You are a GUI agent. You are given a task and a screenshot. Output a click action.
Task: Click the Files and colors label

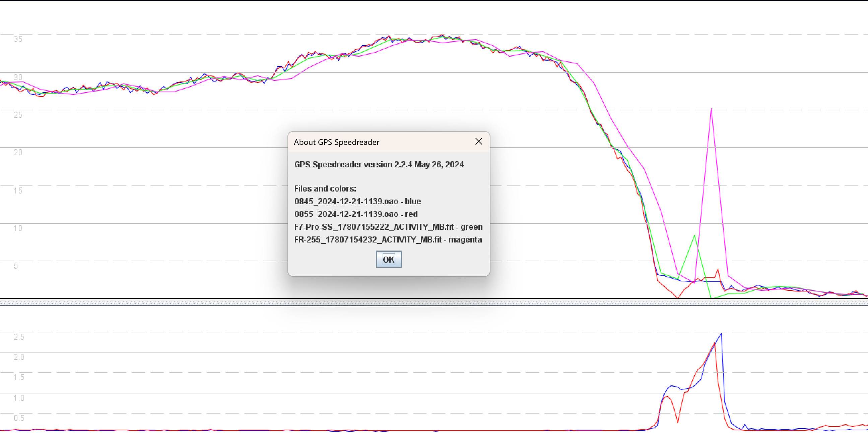(325, 188)
